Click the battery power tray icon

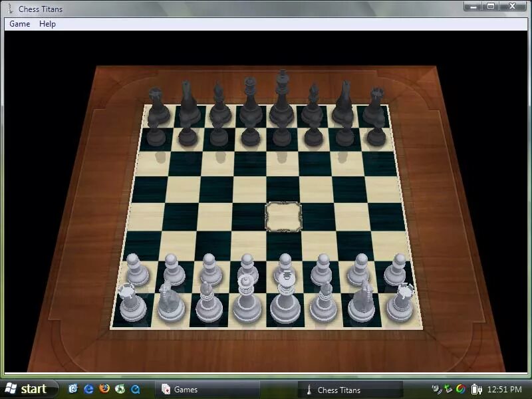click(x=476, y=389)
